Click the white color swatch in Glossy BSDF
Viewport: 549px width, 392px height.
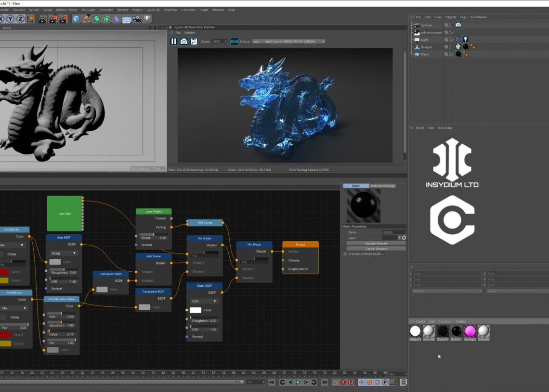tap(196, 310)
